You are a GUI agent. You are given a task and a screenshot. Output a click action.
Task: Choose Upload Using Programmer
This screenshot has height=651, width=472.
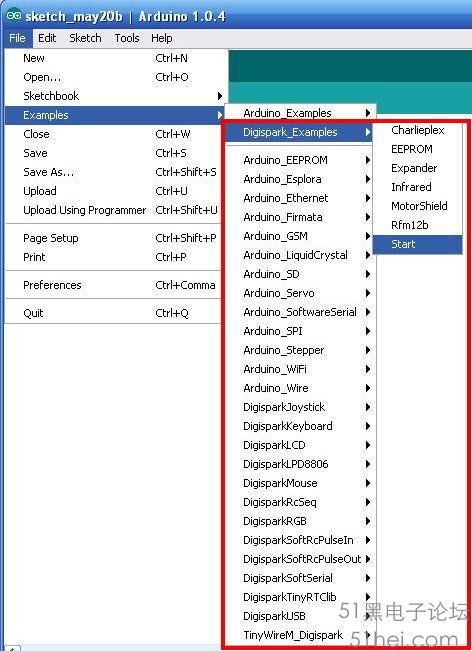[x=114, y=210]
